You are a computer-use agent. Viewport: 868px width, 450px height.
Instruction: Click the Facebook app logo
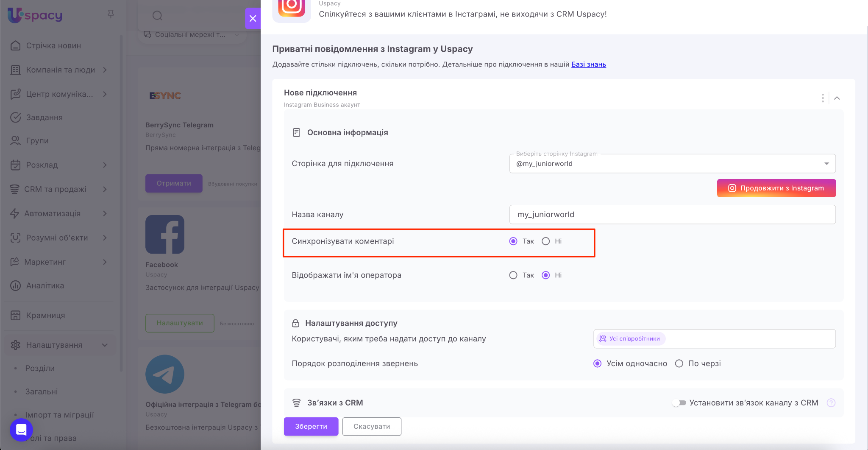(x=165, y=235)
